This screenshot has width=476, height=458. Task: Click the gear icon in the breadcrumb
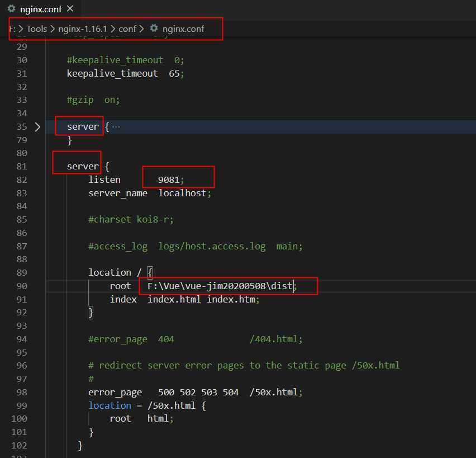pos(154,29)
